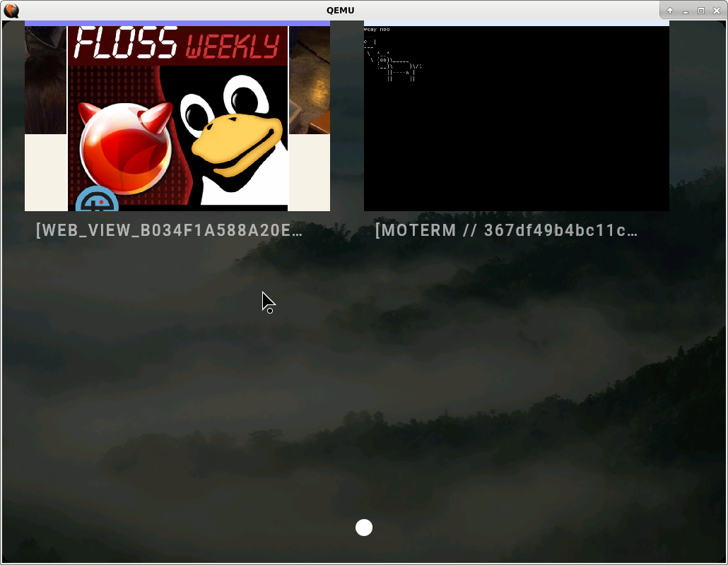Click the ASCII cow art in terminal
The height and width of the screenshot is (565, 728).
tap(392, 65)
